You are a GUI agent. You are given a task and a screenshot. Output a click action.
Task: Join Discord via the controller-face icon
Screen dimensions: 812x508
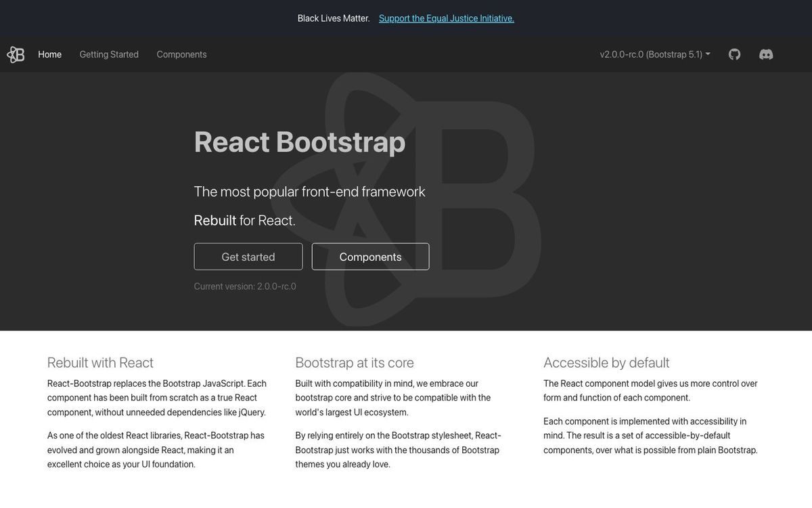coord(765,54)
